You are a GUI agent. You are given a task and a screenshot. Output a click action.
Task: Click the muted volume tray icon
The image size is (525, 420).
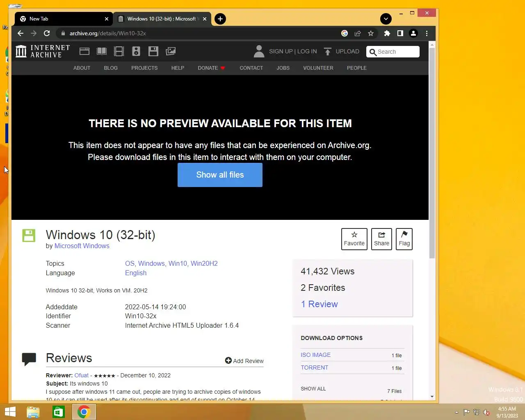[x=486, y=412]
